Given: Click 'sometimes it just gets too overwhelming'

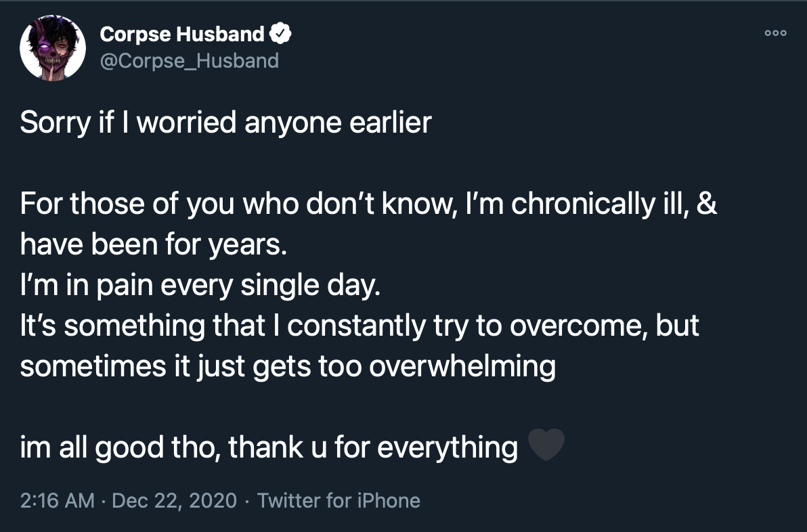Looking at the screenshot, I should point(288,367).
